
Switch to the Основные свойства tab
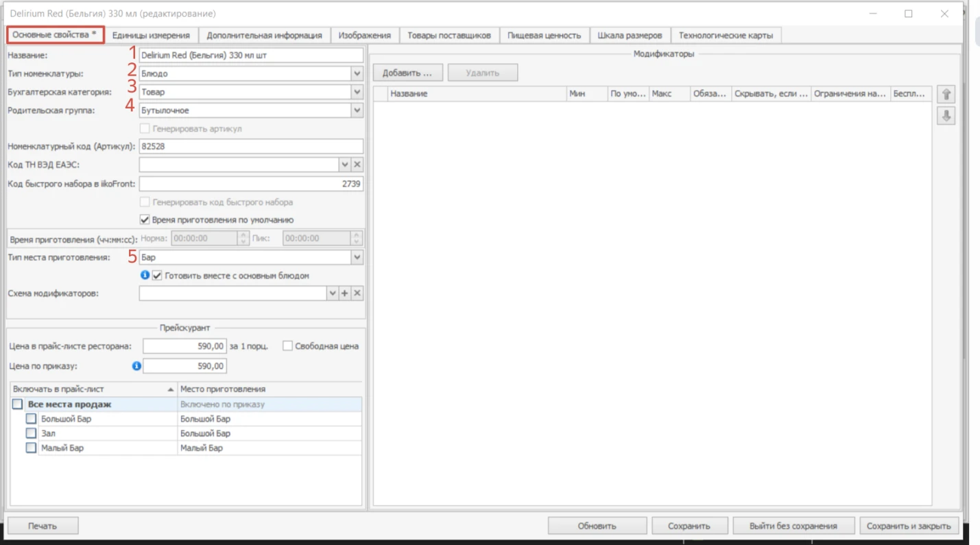tap(56, 34)
